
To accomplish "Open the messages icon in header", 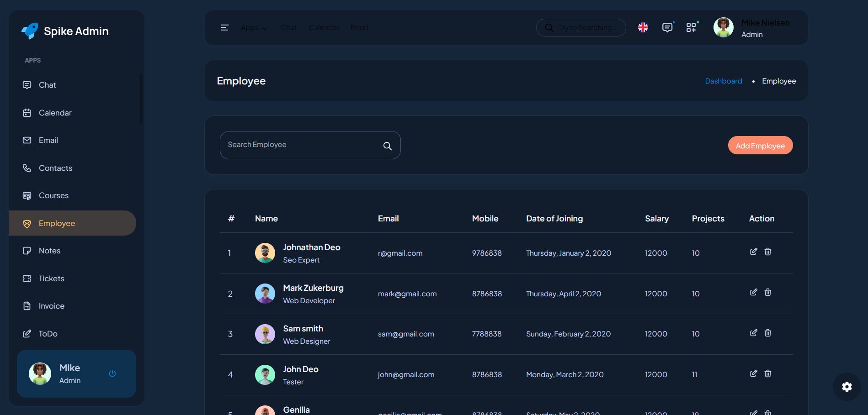I will pos(667,28).
